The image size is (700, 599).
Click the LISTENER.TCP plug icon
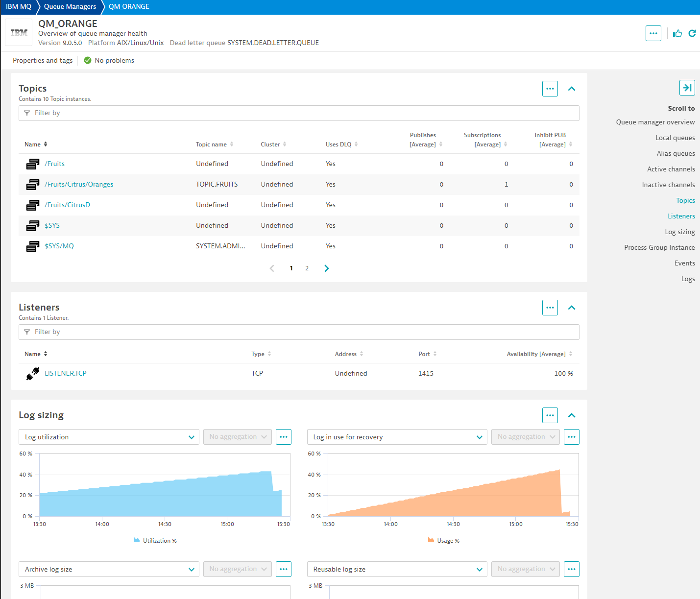click(x=33, y=374)
